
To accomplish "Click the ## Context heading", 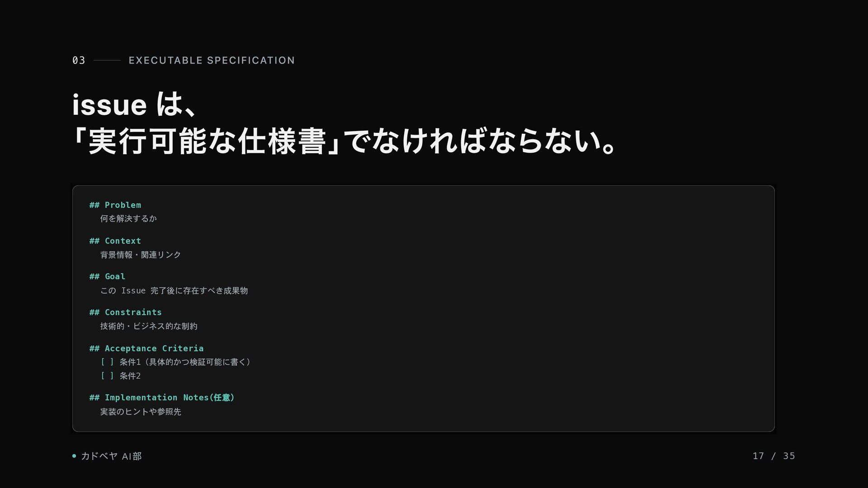I will 115,241.
